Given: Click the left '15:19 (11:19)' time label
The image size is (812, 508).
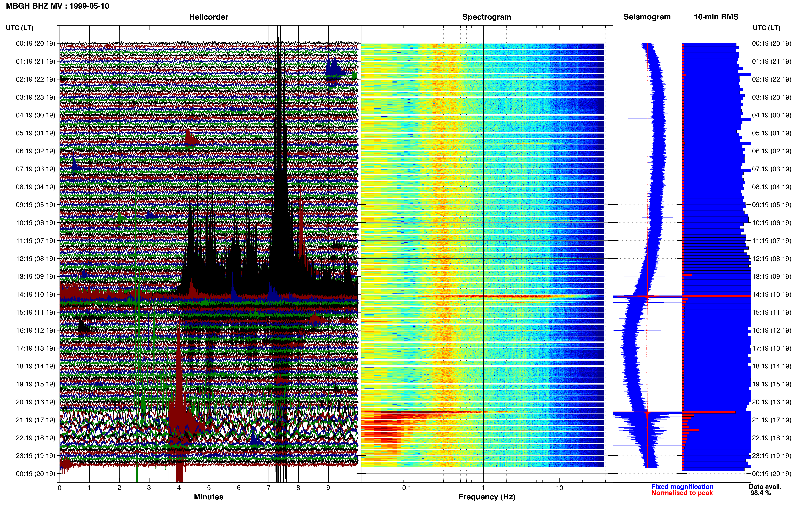Looking at the screenshot, I should 36,313.
